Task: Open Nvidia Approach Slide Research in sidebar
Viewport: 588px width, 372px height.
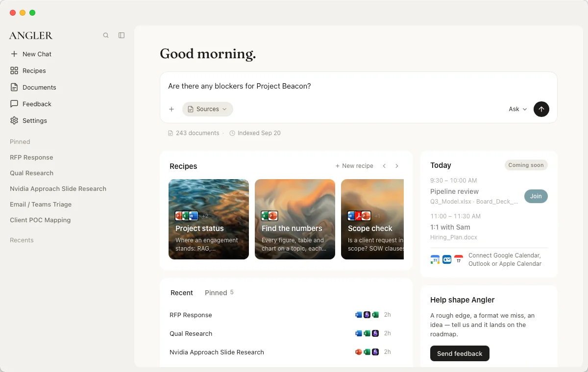Action: click(58, 188)
